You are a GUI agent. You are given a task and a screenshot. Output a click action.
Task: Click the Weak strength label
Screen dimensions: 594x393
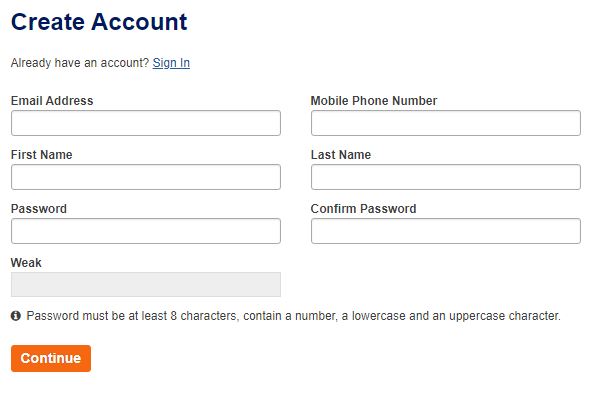26,263
